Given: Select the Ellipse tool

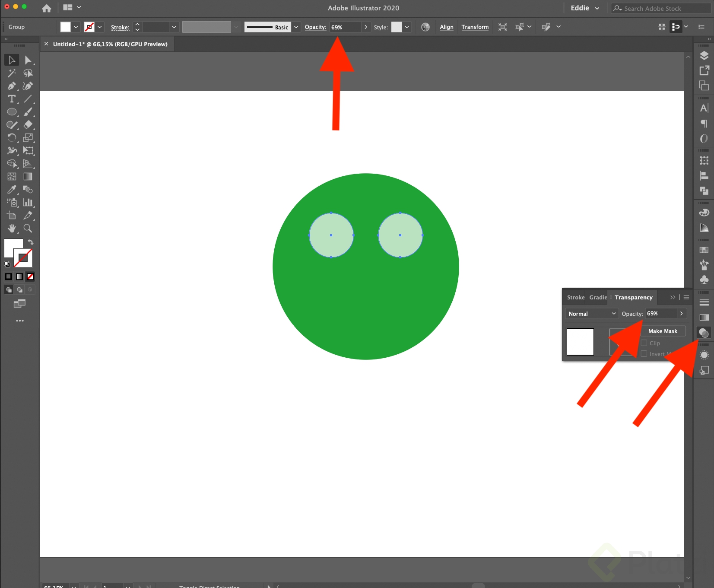Looking at the screenshot, I should (11, 112).
